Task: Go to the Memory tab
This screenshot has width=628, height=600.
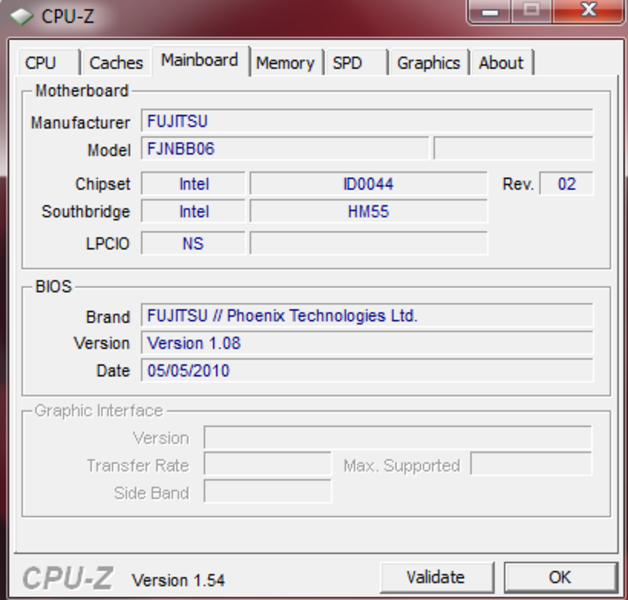Action: click(285, 62)
